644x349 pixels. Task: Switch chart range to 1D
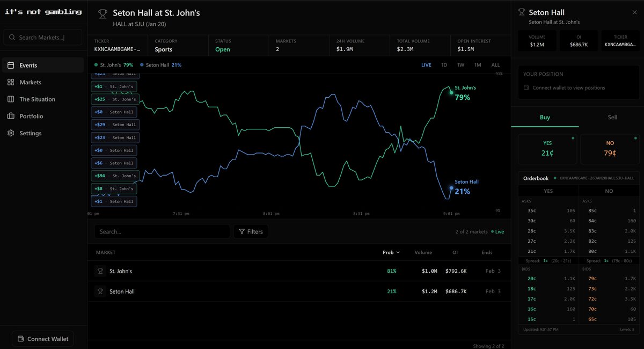pos(444,65)
